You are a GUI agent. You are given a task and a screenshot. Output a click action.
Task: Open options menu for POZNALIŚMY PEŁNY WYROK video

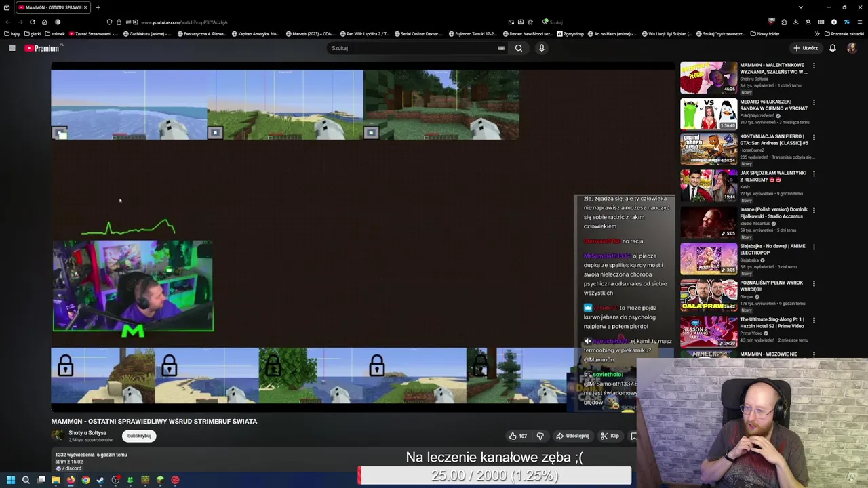814,283
